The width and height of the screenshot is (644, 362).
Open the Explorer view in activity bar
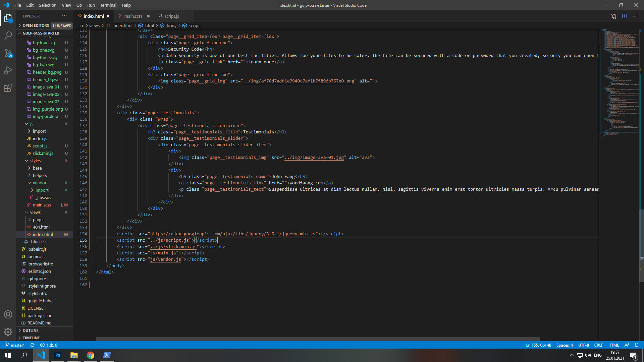coord(8,18)
